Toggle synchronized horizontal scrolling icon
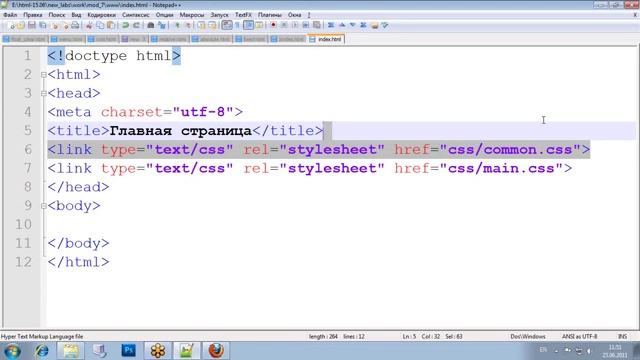 coord(212,25)
